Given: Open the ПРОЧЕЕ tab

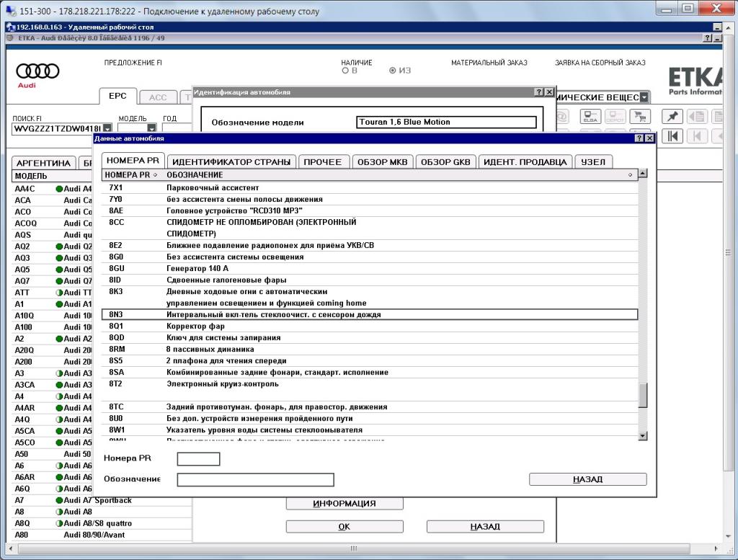Looking at the screenshot, I should click(322, 162).
